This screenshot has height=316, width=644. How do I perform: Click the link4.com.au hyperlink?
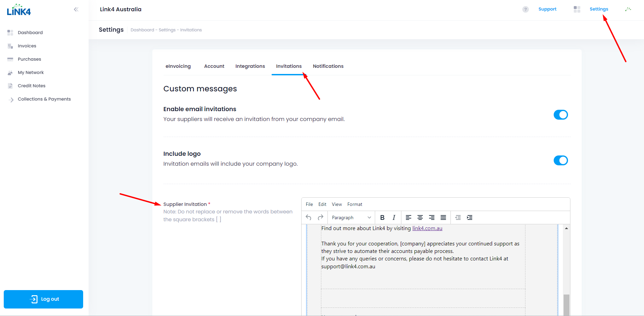click(x=427, y=228)
